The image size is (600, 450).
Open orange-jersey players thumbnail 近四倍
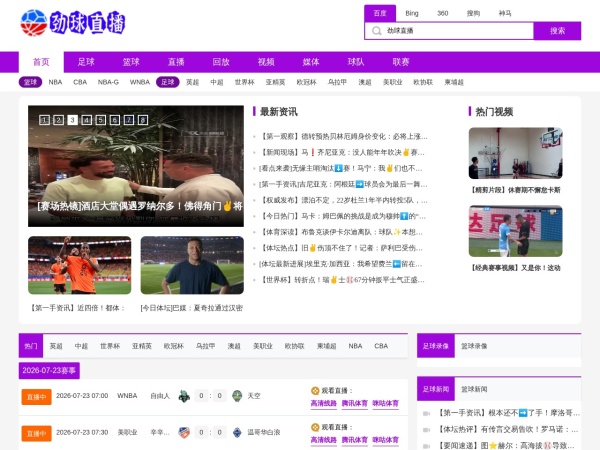coord(80,265)
